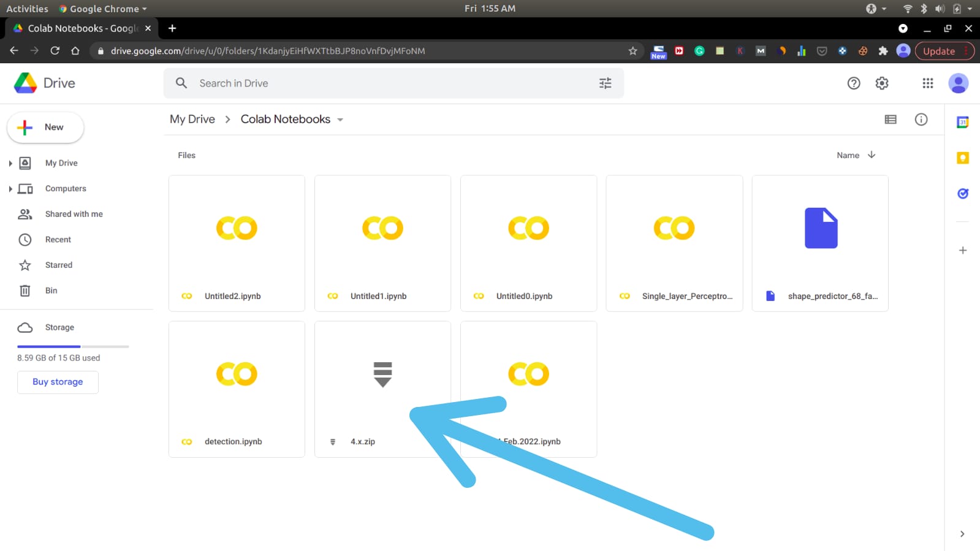Click the Gmail extension icon
Screen dimensions: 980x551
761,51
